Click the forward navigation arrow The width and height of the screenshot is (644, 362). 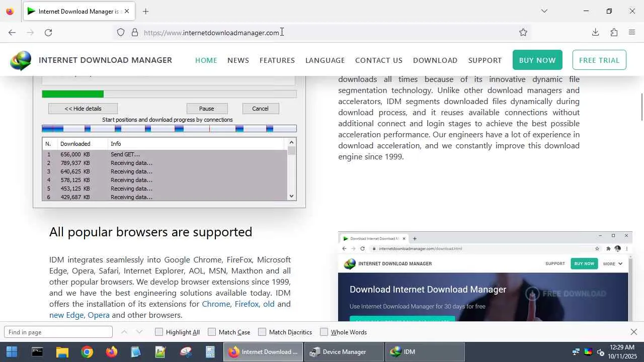(30, 32)
